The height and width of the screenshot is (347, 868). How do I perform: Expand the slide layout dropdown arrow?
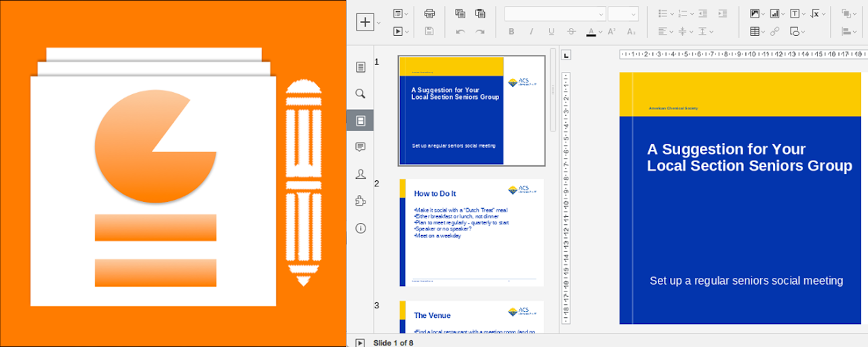click(406, 14)
